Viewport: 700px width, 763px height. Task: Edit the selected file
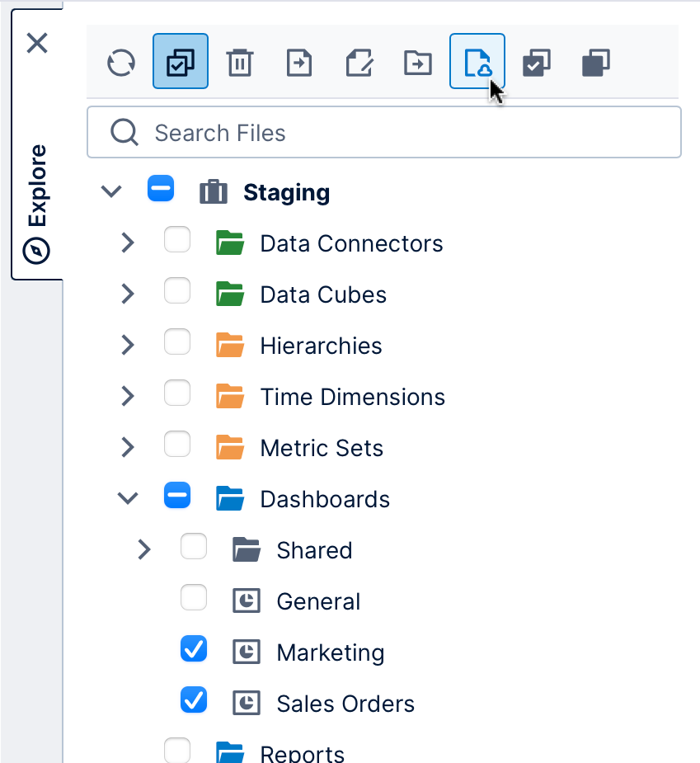pos(358,62)
